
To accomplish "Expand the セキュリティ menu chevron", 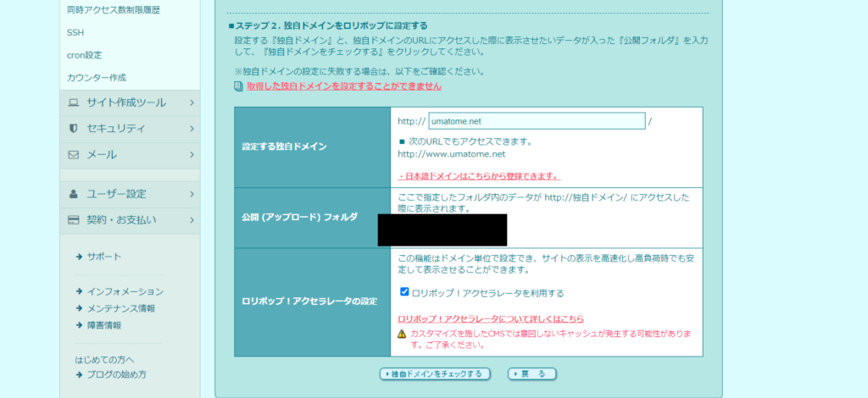I will (192, 129).
